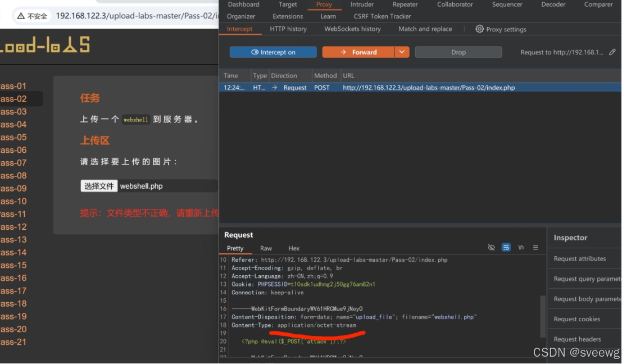Image resolution: width=622 pixels, height=364 pixels.
Task: Open the Dashboard tab
Action: (x=243, y=4)
